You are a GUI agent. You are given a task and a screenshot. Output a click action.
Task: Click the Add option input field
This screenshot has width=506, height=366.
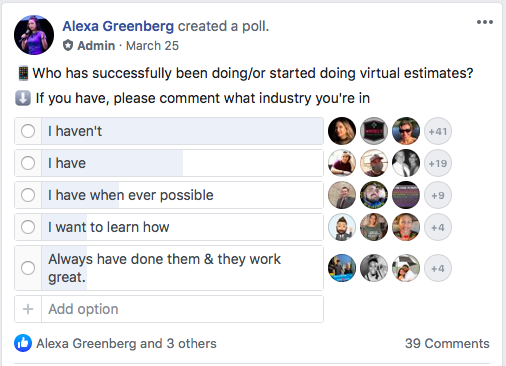(x=182, y=309)
